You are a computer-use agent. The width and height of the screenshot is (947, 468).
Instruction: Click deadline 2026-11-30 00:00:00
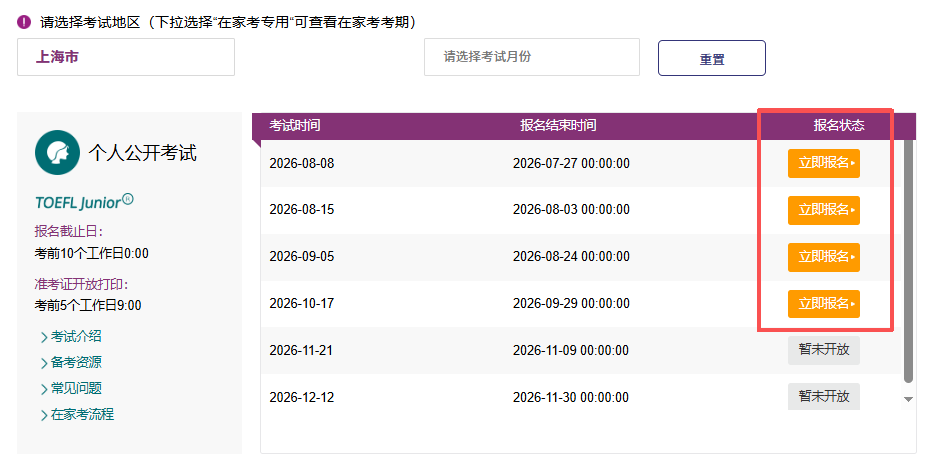tap(571, 398)
